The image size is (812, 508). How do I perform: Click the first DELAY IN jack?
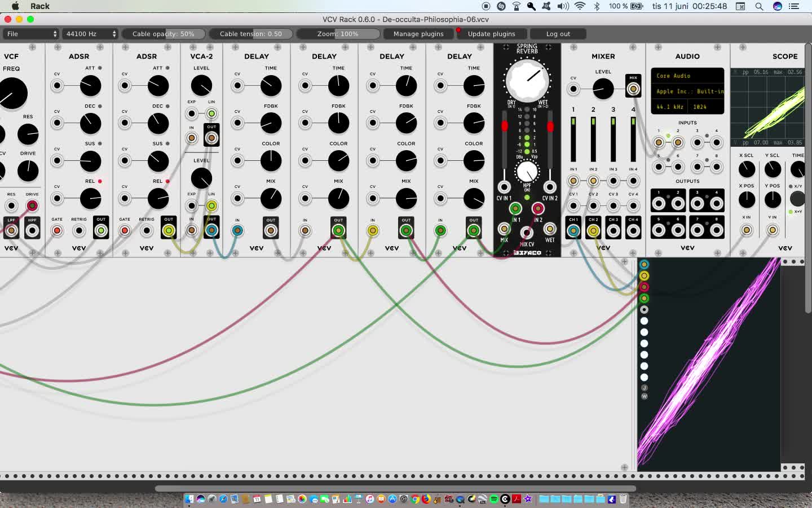coord(237,230)
